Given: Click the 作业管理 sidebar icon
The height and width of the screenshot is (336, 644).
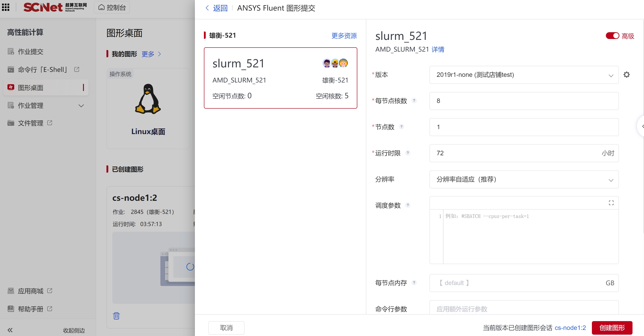Looking at the screenshot, I should 11,105.
